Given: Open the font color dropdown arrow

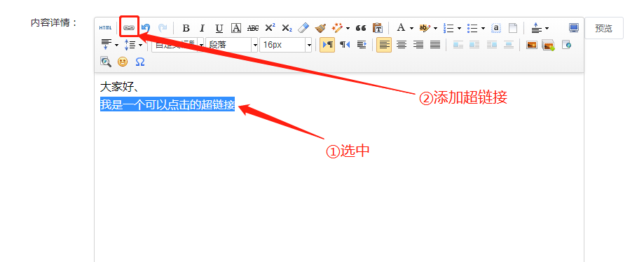Looking at the screenshot, I should coord(411,28).
